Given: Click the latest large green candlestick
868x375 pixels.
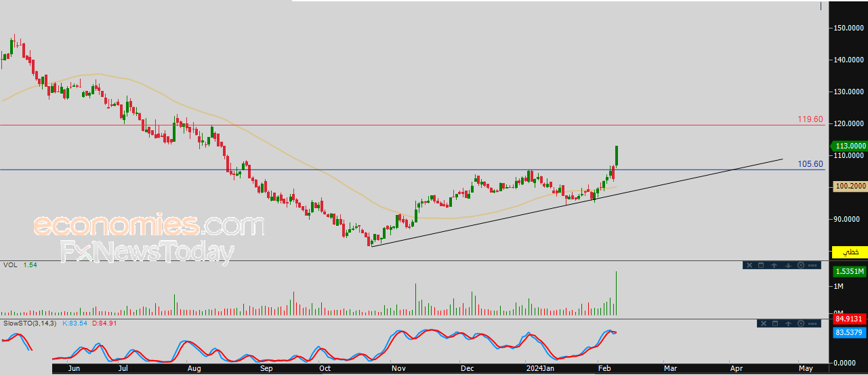Looking at the screenshot, I should coord(617,156).
